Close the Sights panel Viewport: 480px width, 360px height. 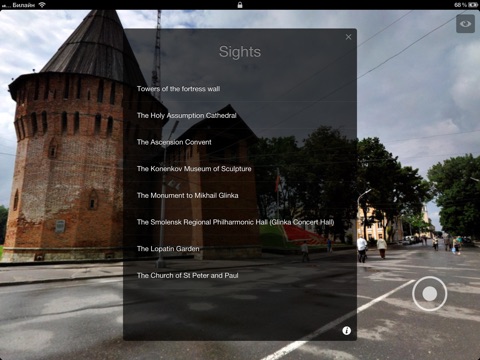pyautogui.click(x=348, y=37)
